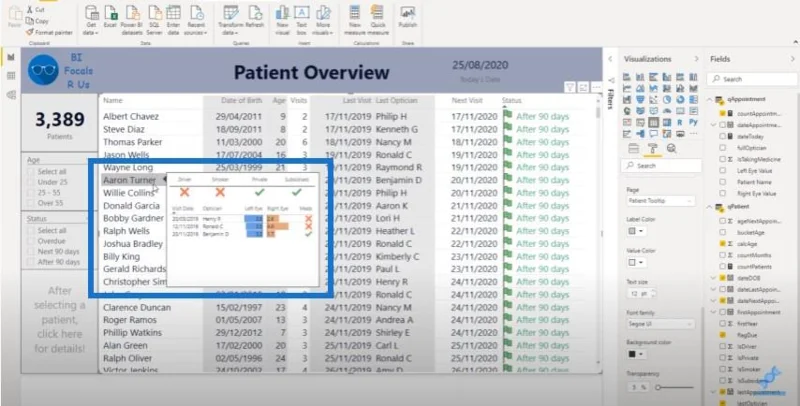Screen dimensions: 800x406
Task: Collapse the qPatient table in Fields
Action: click(710, 207)
